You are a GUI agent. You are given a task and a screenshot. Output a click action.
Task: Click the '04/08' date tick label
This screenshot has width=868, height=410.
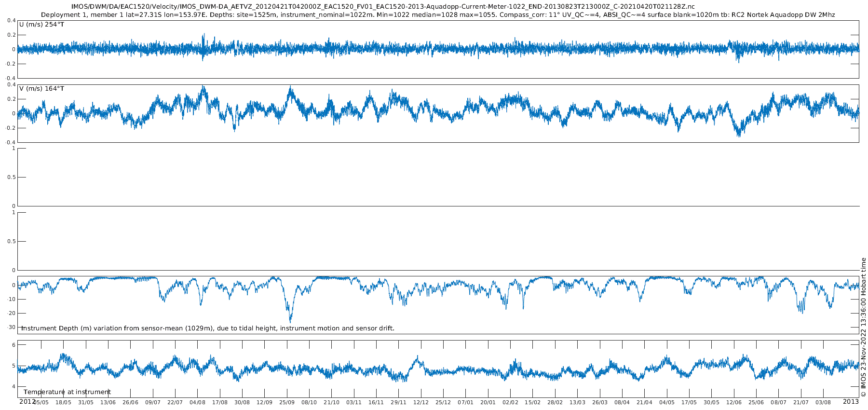click(197, 402)
